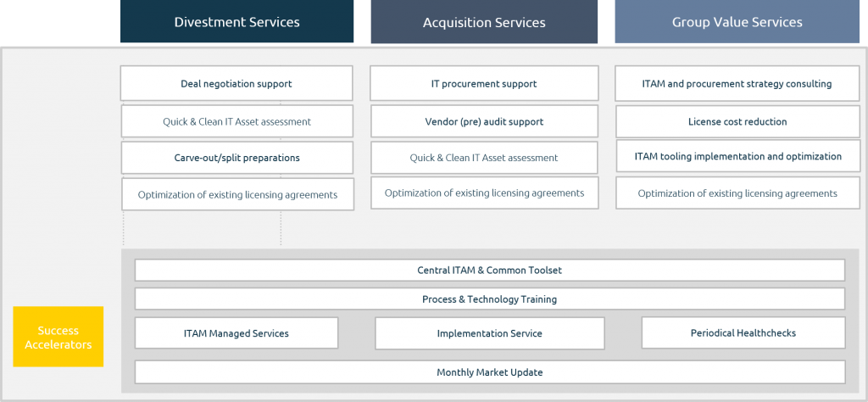Screen dimensions: 868x402
Task: Select Process & Technology Training bar
Action: click(x=490, y=299)
